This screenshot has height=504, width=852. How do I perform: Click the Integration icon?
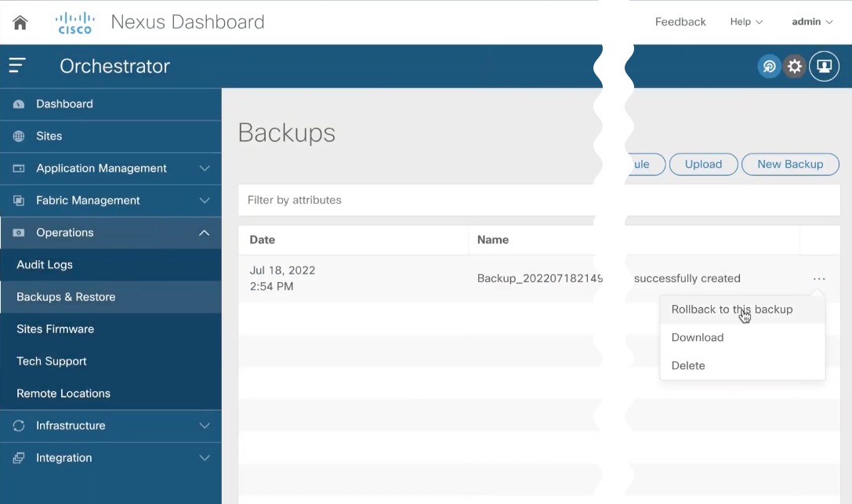click(x=19, y=458)
